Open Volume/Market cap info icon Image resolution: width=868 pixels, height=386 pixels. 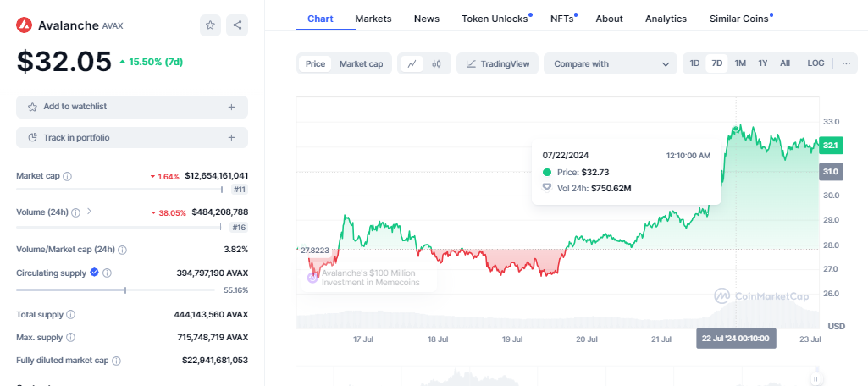122,250
